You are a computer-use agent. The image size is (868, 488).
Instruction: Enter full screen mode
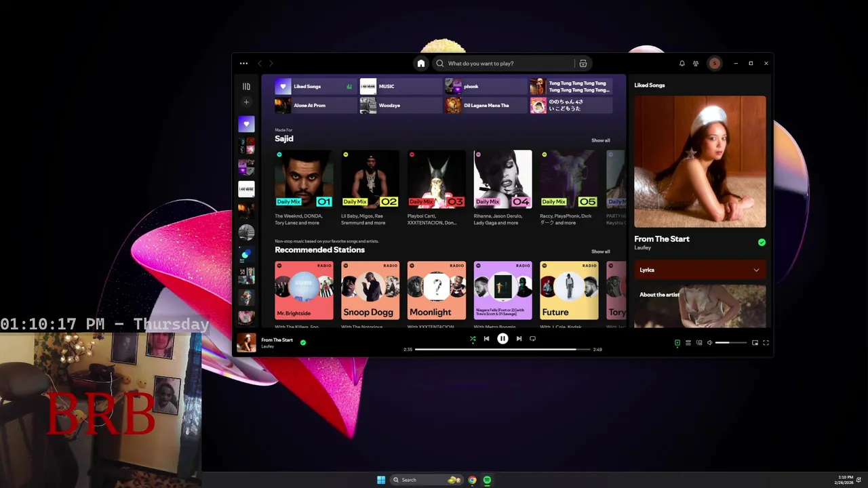point(766,343)
